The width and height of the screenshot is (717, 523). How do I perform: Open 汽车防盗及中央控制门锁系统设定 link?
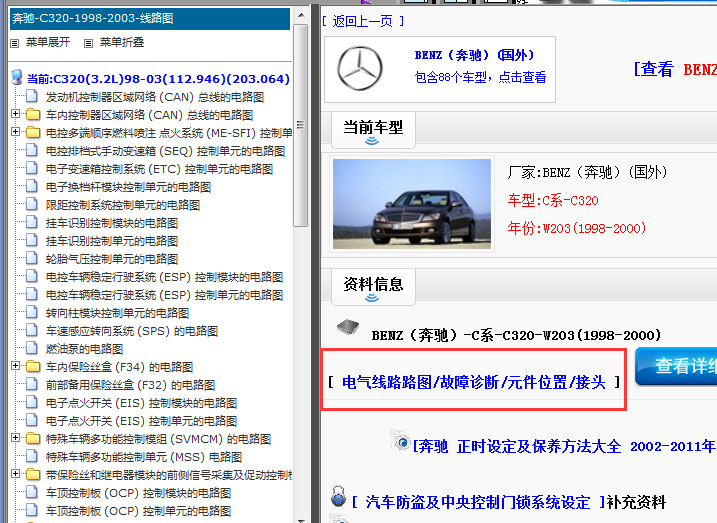coord(478,502)
